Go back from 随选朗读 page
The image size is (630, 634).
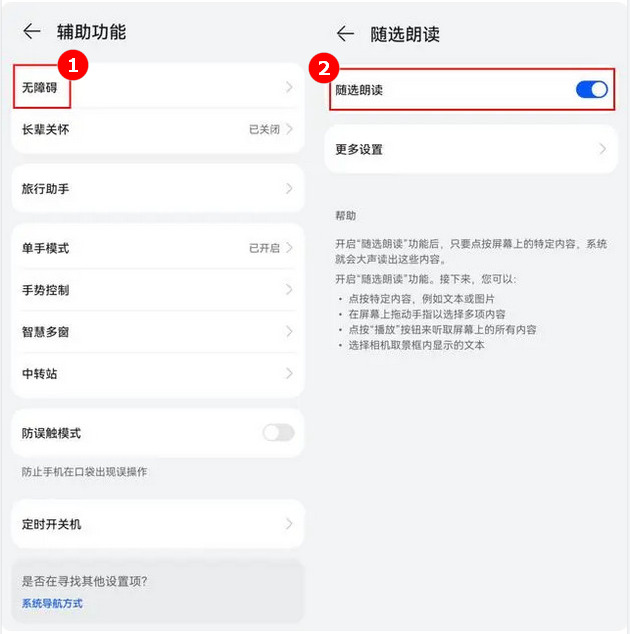pos(345,34)
